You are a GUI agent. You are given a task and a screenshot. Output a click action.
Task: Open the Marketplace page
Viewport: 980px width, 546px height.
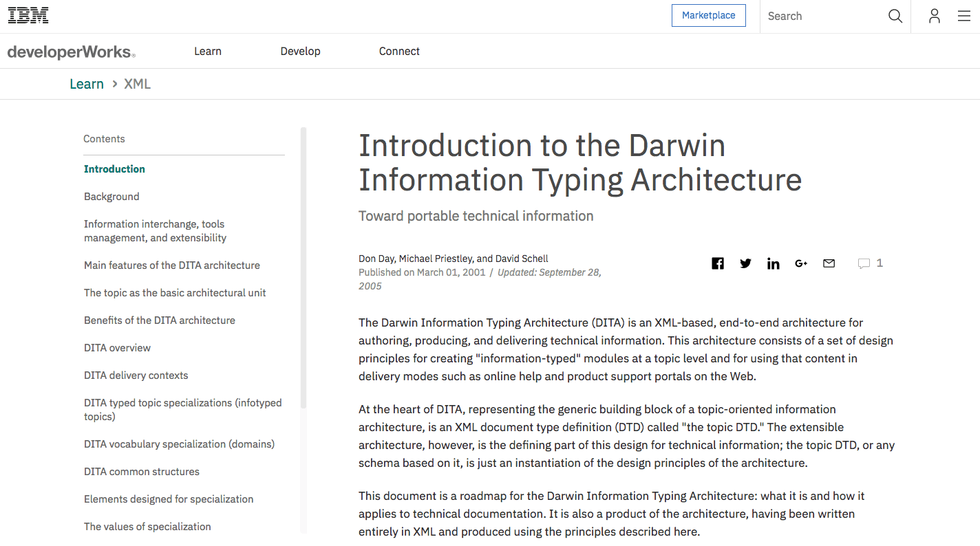[709, 15]
